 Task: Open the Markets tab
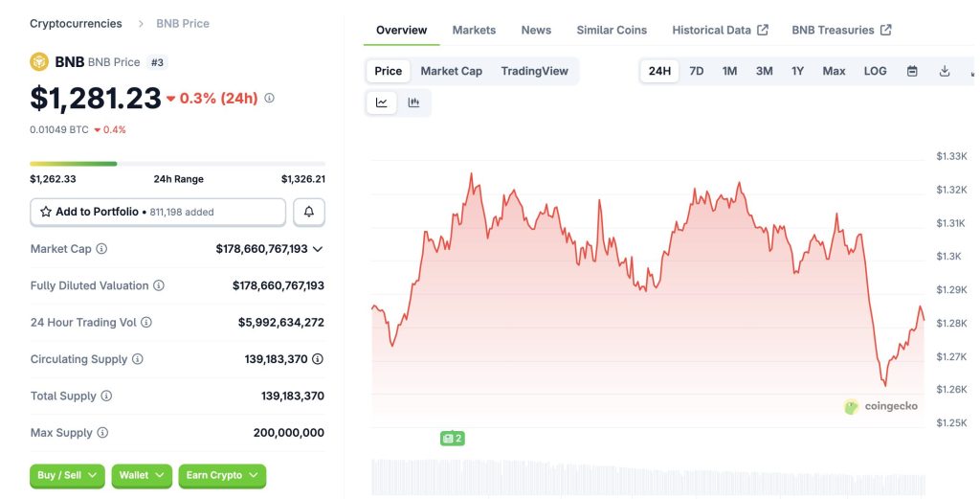[x=474, y=30]
